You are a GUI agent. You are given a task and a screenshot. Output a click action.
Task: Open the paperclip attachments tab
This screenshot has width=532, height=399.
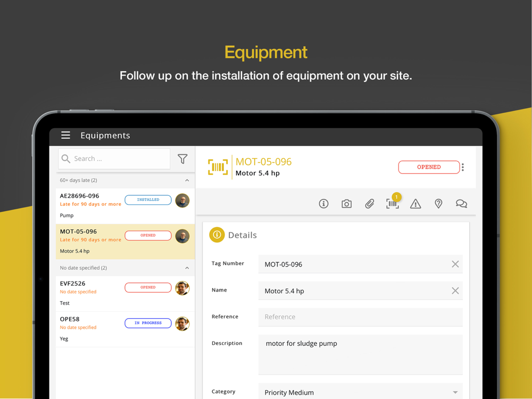[370, 204]
